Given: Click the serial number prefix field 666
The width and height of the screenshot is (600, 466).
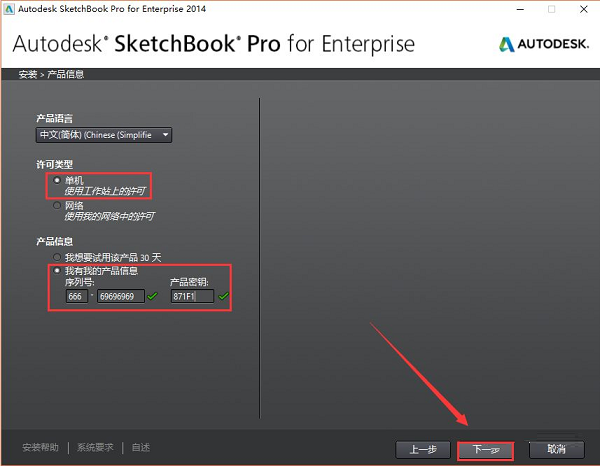Looking at the screenshot, I should coord(77,296).
